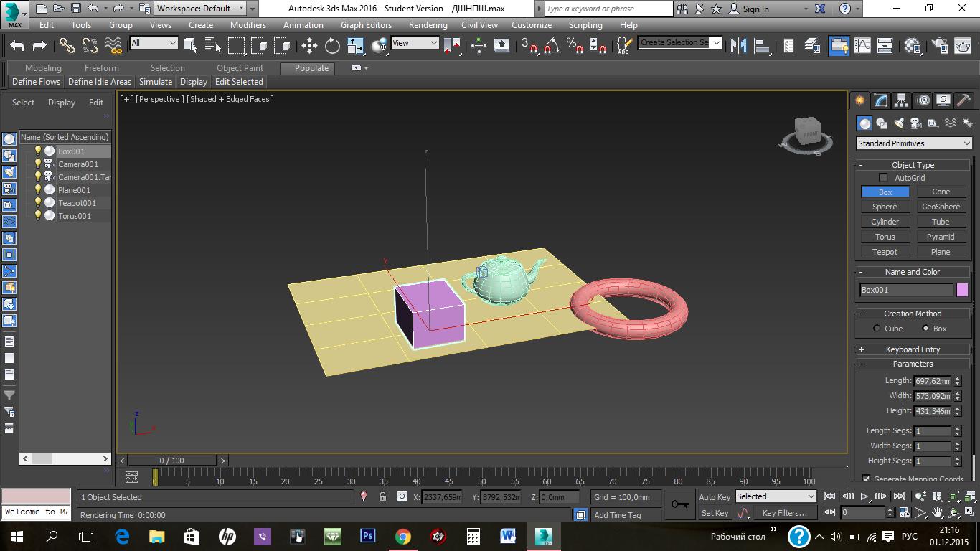980x551 pixels.
Task: Click the Set Key button
Action: tap(715, 513)
